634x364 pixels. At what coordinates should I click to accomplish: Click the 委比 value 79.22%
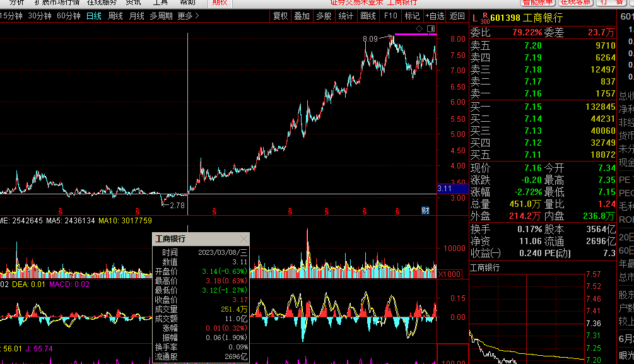[527, 32]
